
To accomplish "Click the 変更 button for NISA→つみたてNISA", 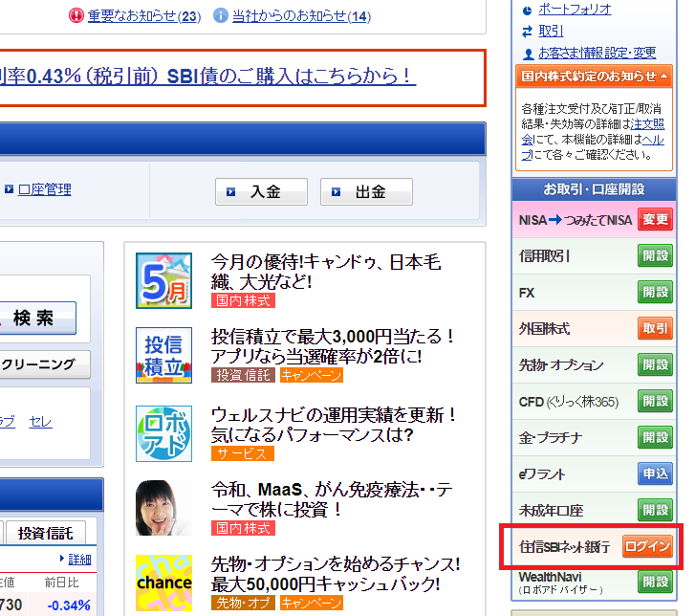I will point(655,219).
